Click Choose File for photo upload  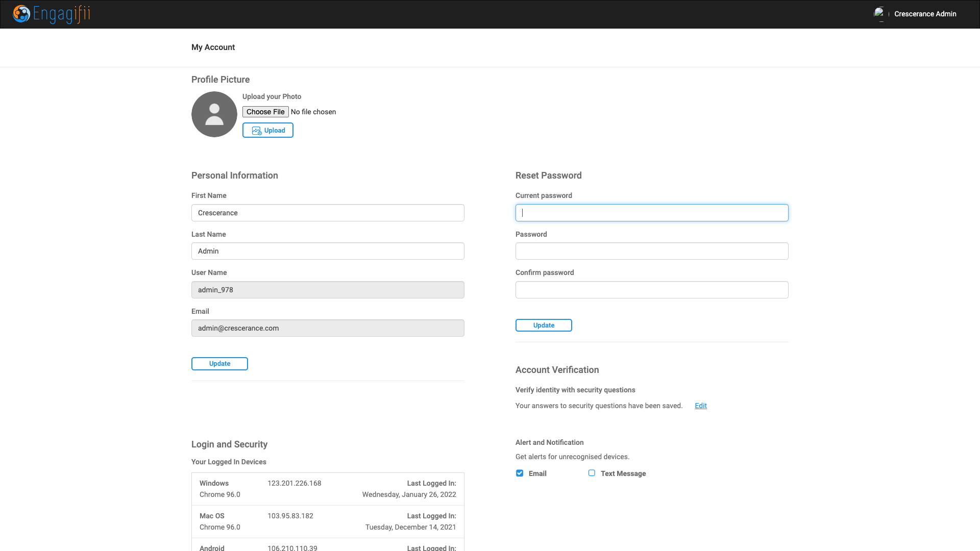[x=265, y=112]
